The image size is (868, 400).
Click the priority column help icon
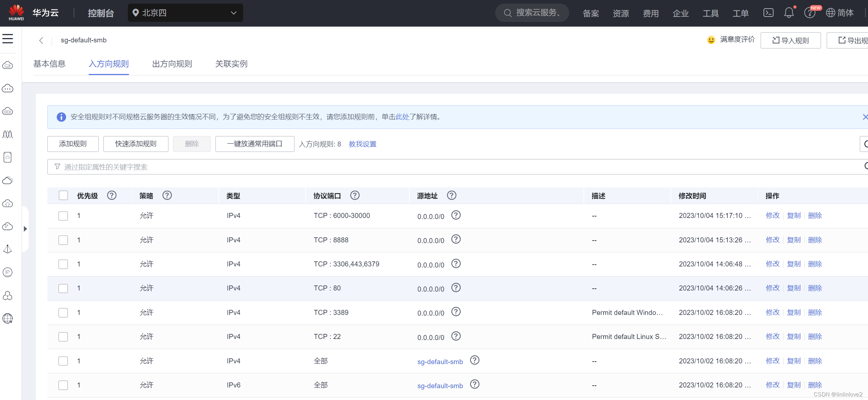click(x=112, y=195)
